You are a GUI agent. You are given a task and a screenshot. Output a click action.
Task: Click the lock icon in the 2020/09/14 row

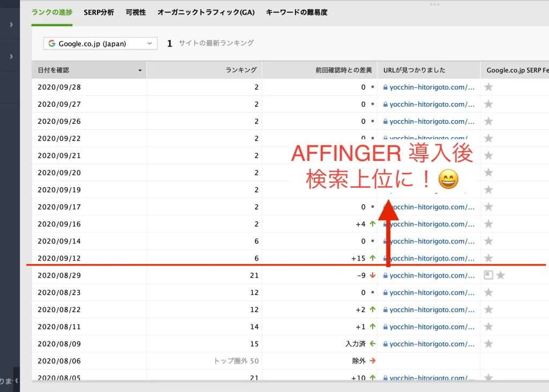[385, 241]
